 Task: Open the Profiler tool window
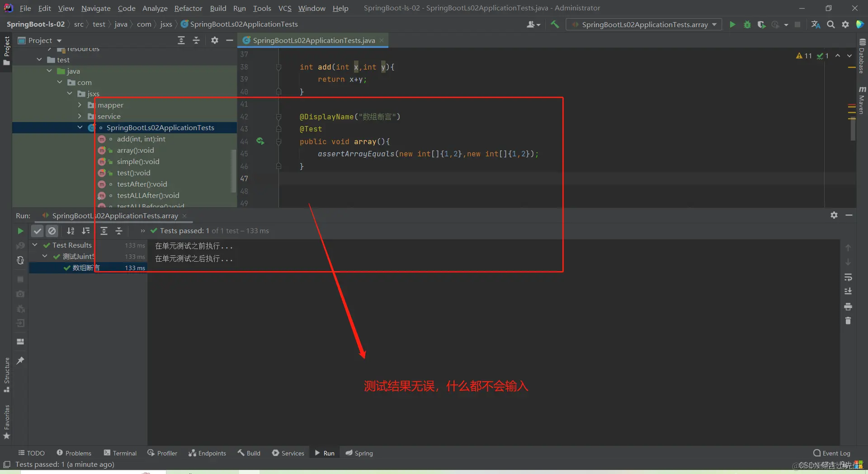[x=162, y=453]
